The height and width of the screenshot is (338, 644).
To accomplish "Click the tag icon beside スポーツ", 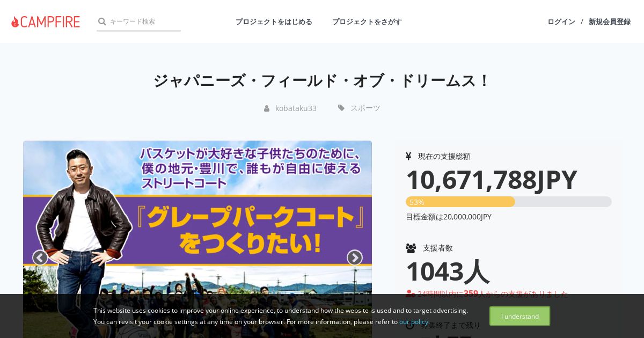I will [341, 108].
